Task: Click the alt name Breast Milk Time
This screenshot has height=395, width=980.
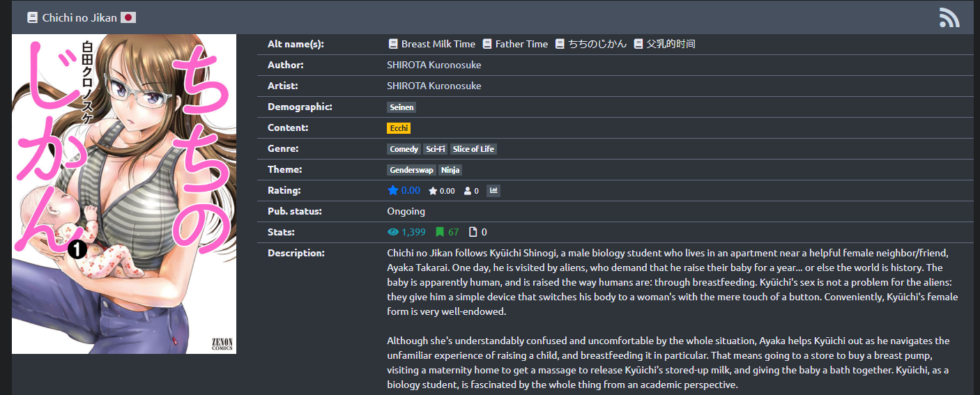Action: point(438,44)
